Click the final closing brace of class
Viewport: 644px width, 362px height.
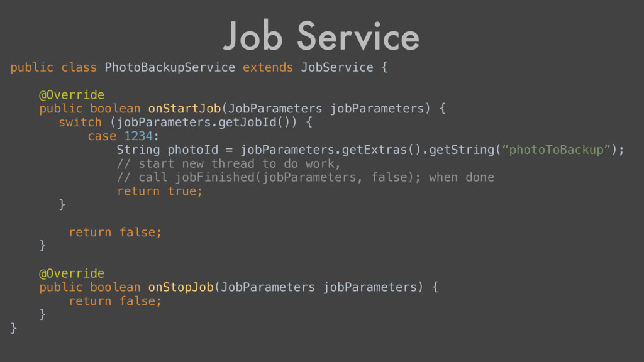(x=14, y=328)
